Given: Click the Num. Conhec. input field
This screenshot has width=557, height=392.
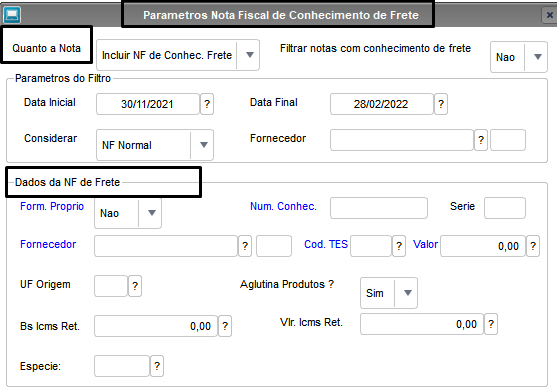Looking at the screenshot, I should pos(379,208).
